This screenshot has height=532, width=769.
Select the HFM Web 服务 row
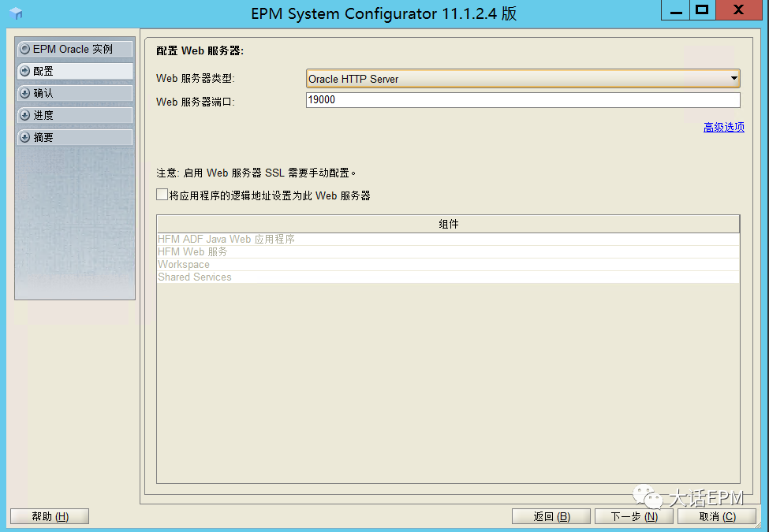448,251
